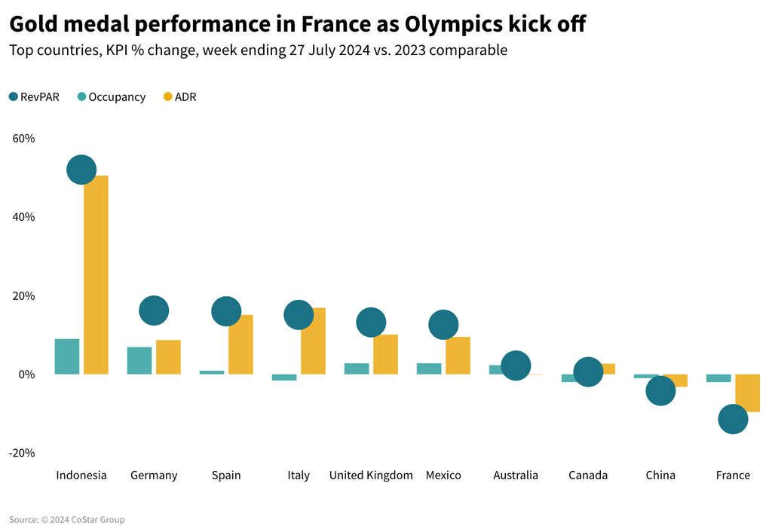Click Indonesia's teal Occupancy bar

pos(67,356)
